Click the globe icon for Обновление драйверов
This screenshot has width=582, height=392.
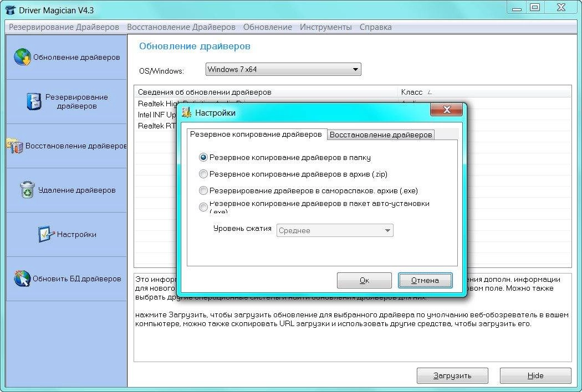coord(22,57)
